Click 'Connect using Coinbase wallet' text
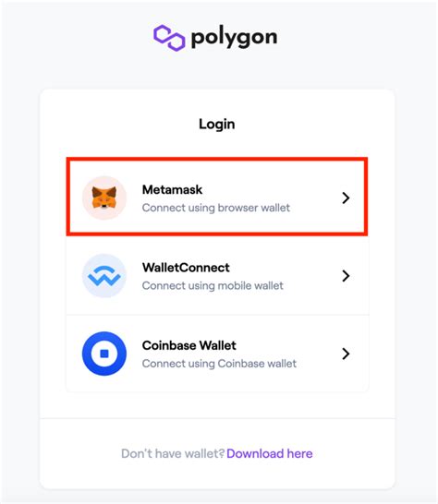Viewport: 438px width, 504px height. (219, 364)
